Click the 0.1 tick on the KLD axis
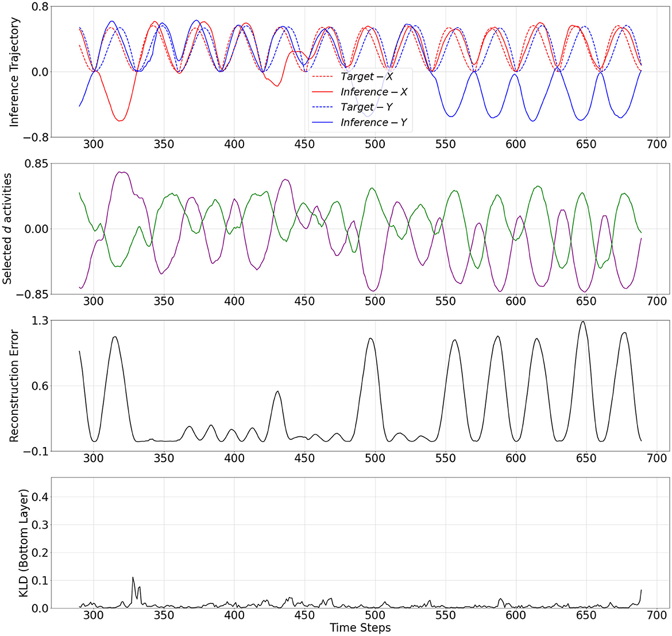 pyautogui.click(x=40, y=581)
